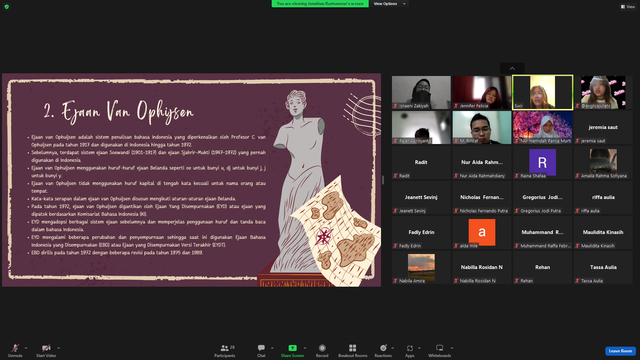Collapse gallery with the up chevron
This screenshot has width=640, height=360.
(512, 68)
